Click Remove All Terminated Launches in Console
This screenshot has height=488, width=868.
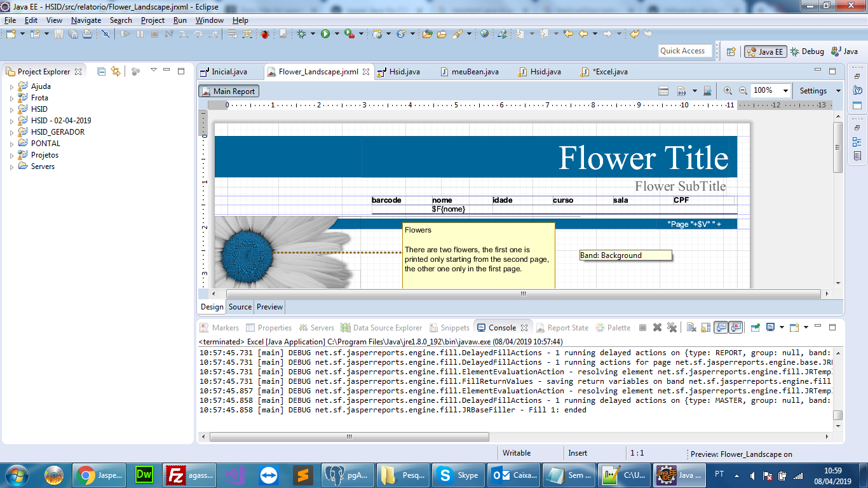[x=672, y=327]
